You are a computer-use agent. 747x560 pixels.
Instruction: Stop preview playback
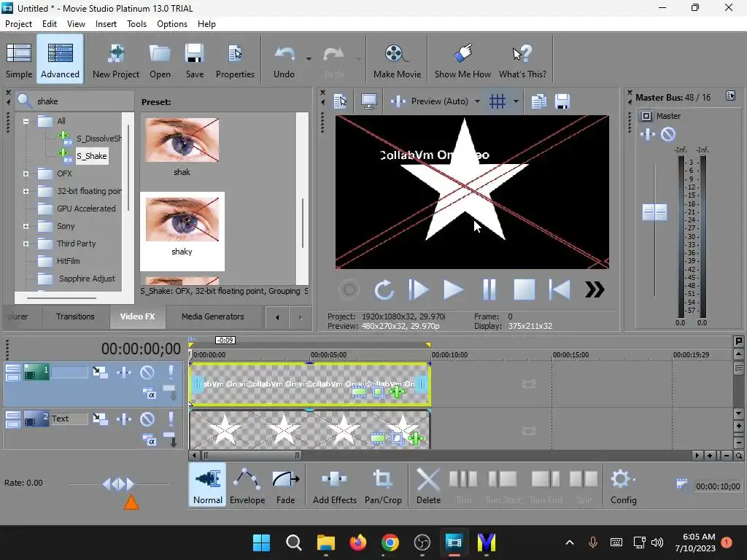(524, 289)
